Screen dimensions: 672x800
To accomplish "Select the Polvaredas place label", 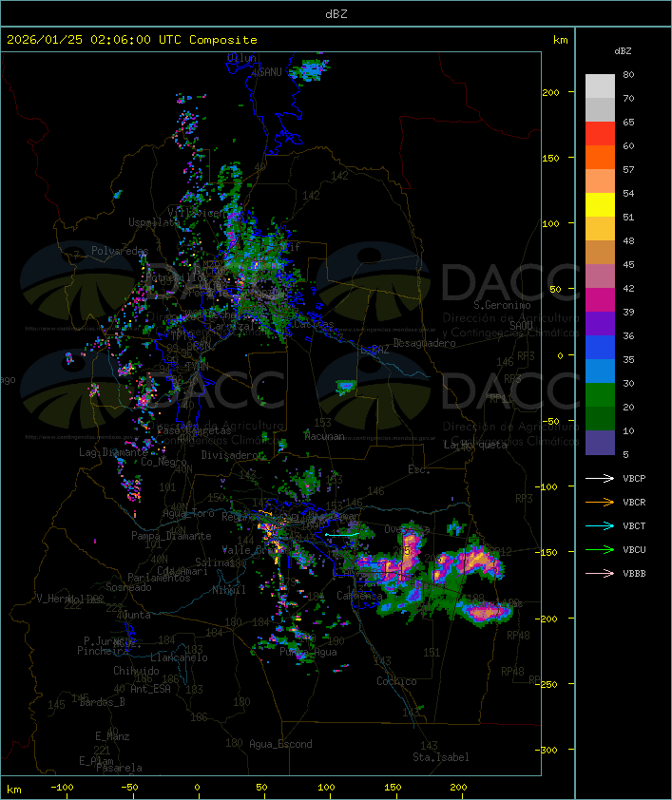I will pos(120,251).
